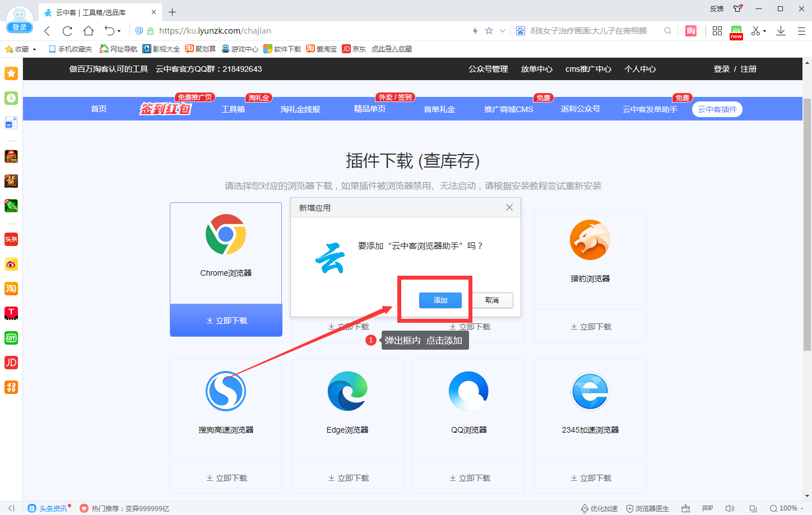Image resolution: width=812 pixels, height=515 pixels.
Task: Open the browser hamburger menu
Action: pos(801,31)
